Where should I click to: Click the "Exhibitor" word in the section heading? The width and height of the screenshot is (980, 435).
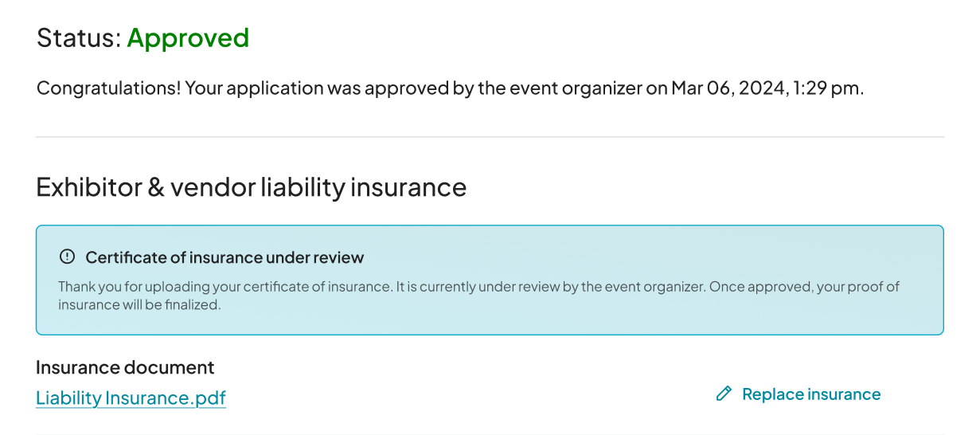(x=88, y=187)
